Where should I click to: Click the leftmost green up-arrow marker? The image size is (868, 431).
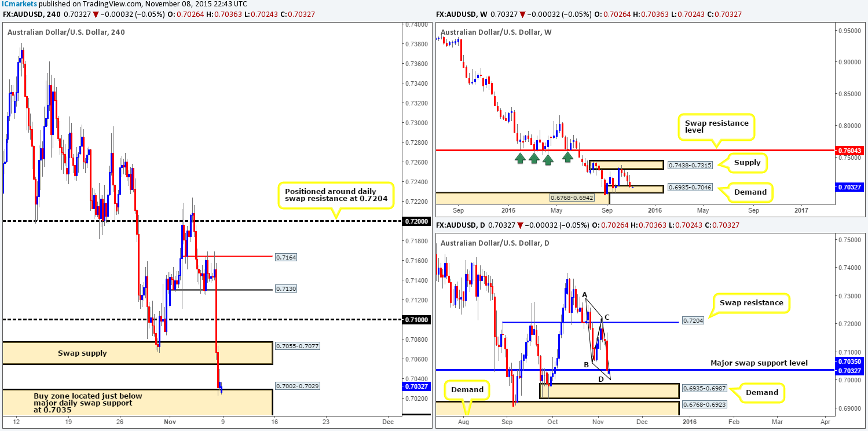tap(521, 157)
